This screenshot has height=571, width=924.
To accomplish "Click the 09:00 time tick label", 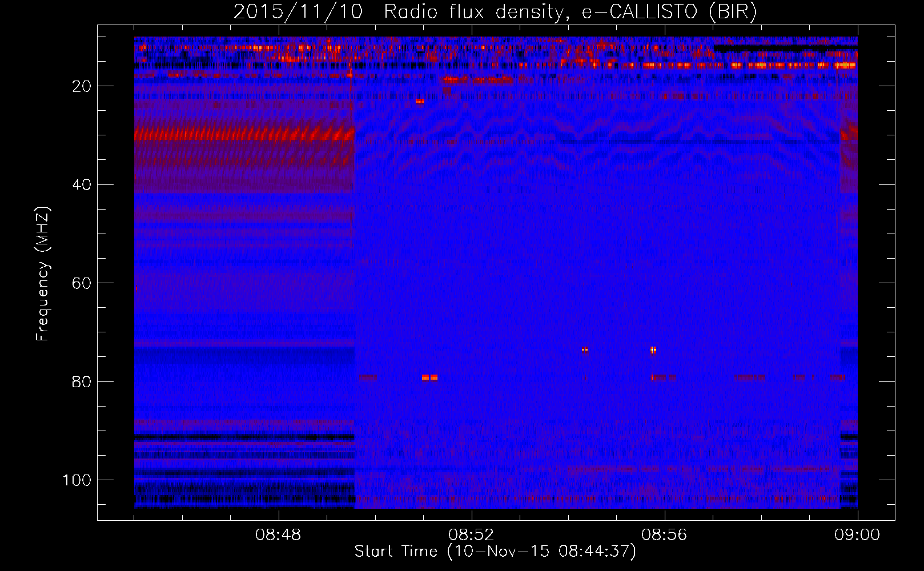I will tap(857, 535).
